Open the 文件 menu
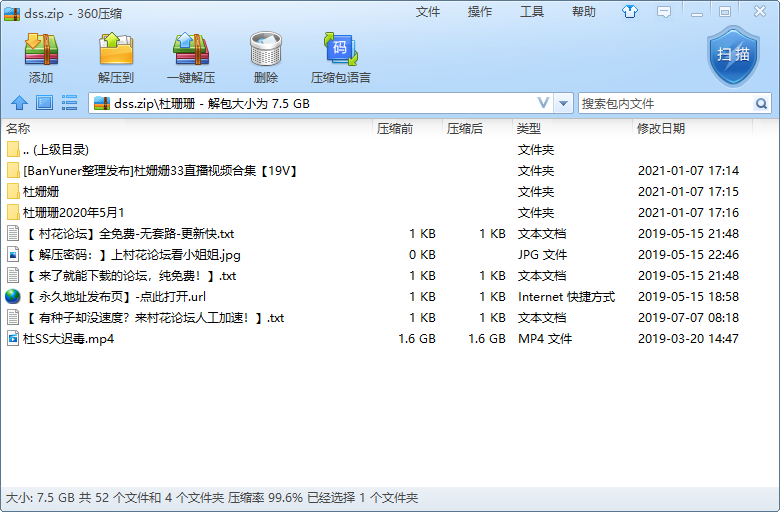 click(428, 12)
